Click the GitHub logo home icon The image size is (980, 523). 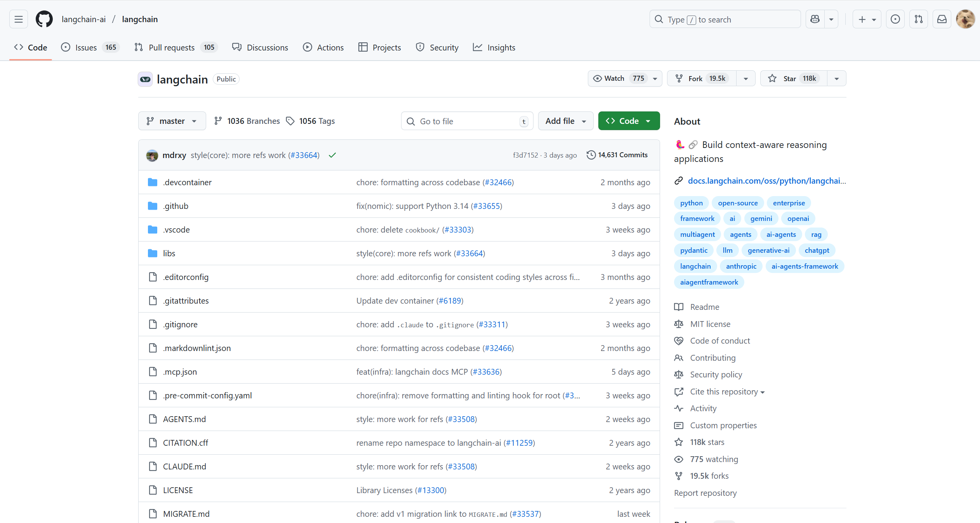(x=44, y=19)
